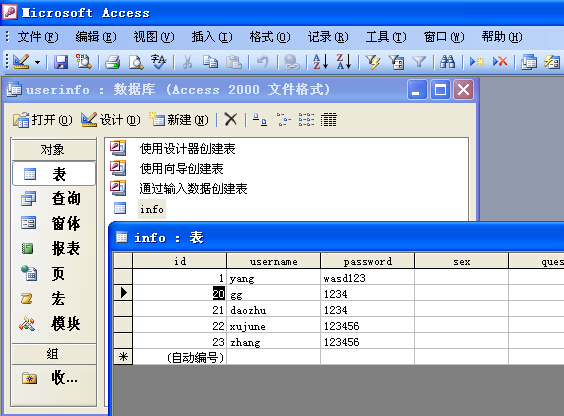This screenshot has height=416, width=564.
Task: Click row selector for new record
Action: pos(123,357)
